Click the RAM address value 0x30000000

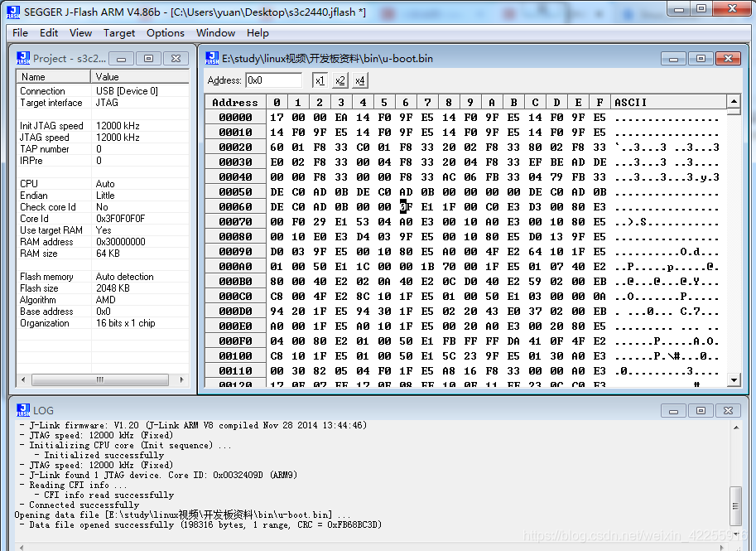click(x=121, y=242)
